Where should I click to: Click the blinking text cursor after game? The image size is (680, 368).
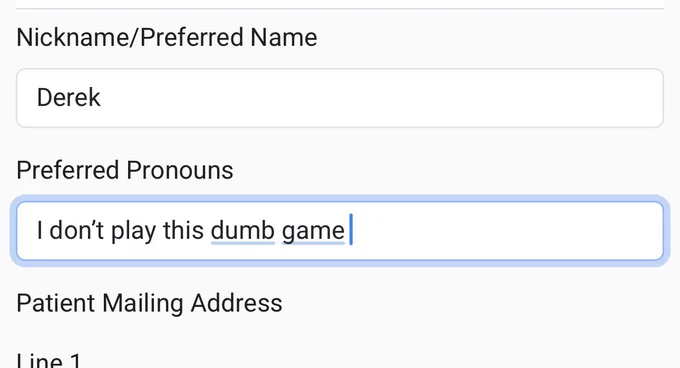[351, 230]
